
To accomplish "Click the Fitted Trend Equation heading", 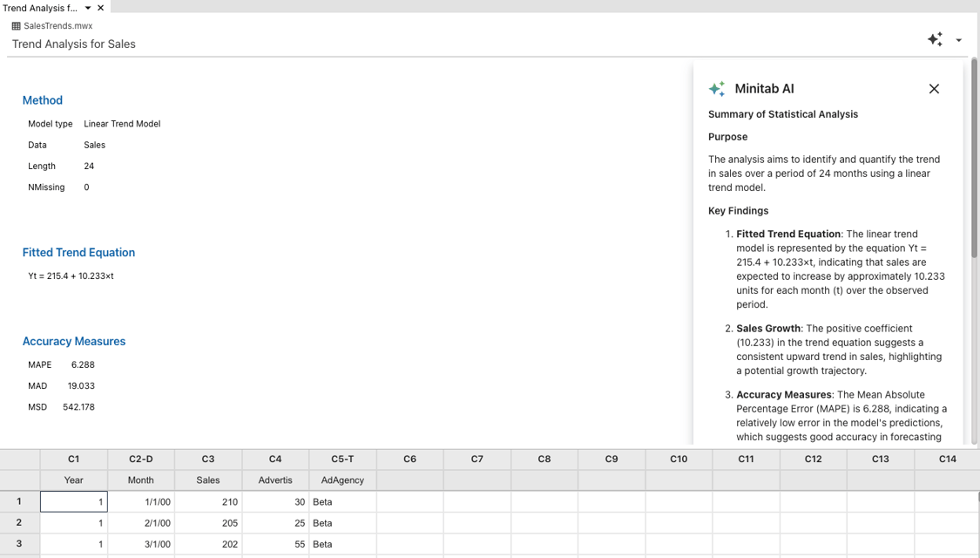I will pyautogui.click(x=78, y=252).
